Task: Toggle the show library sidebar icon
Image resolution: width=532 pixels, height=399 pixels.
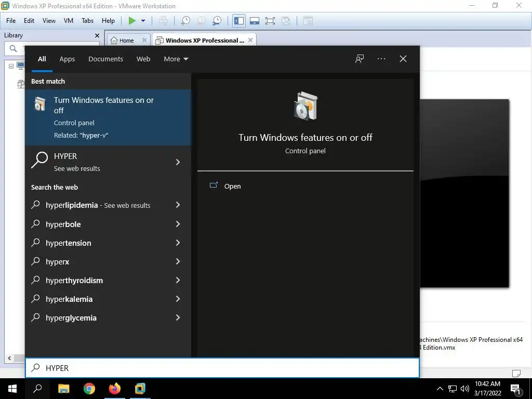Action: tap(239, 21)
